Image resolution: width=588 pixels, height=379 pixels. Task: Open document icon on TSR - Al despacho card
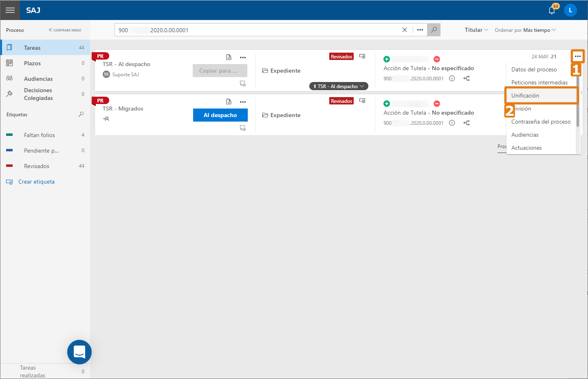pyautogui.click(x=229, y=57)
